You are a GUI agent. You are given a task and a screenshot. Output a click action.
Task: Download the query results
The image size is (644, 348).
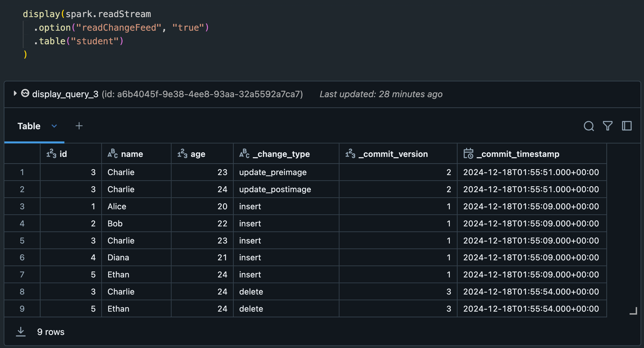click(x=21, y=331)
